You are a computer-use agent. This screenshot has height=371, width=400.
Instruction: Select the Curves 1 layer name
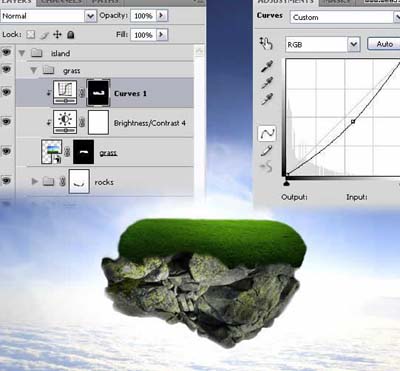coord(130,94)
